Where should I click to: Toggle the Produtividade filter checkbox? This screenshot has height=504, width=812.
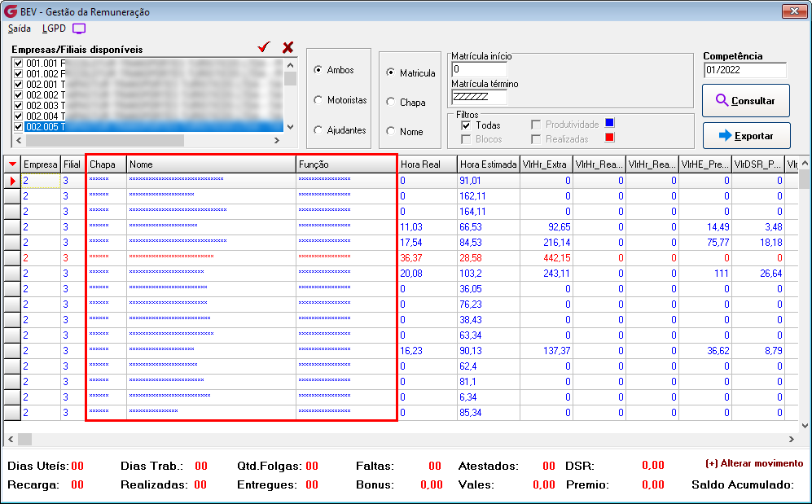(x=536, y=125)
